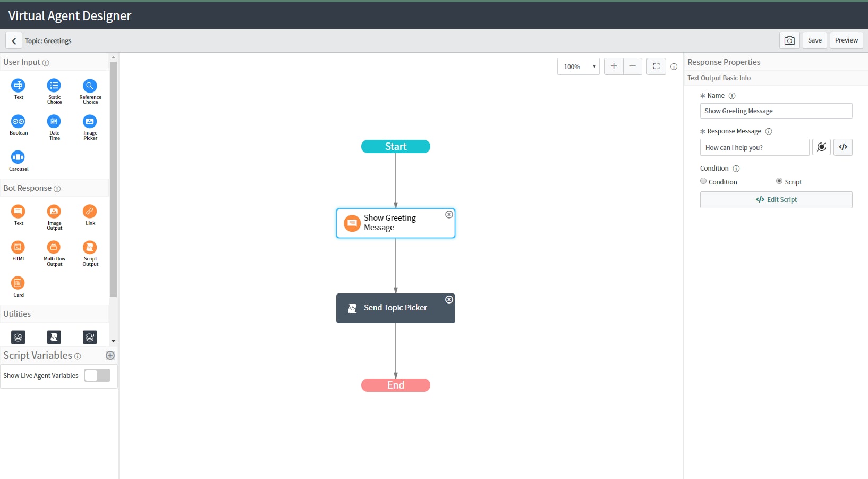Open the 100% zoom level dropdown

(578, 66)
